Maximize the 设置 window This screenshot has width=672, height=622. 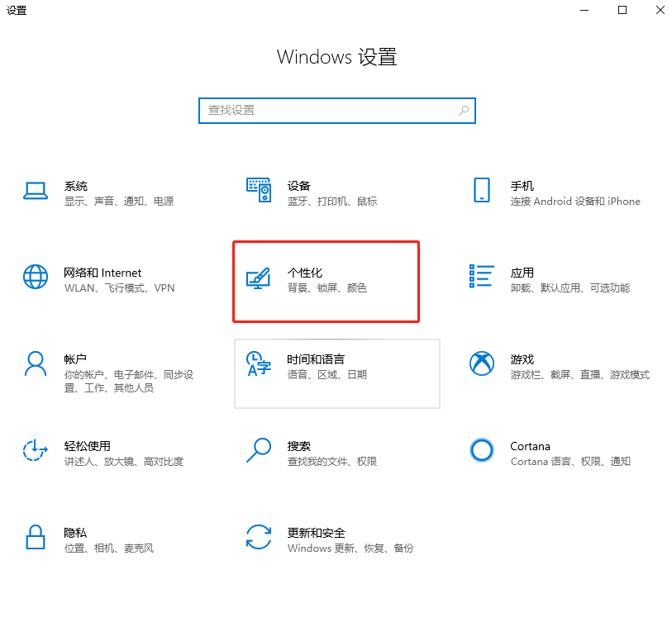[622, 10]
